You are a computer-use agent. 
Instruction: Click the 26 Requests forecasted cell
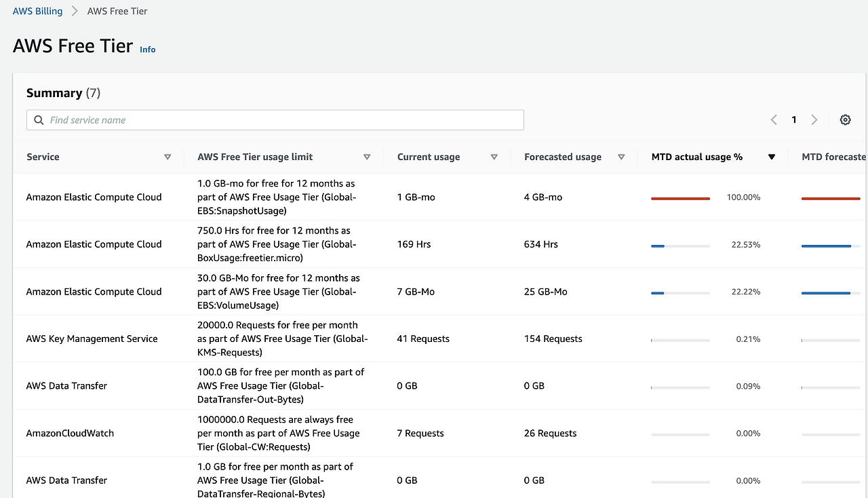551,433
